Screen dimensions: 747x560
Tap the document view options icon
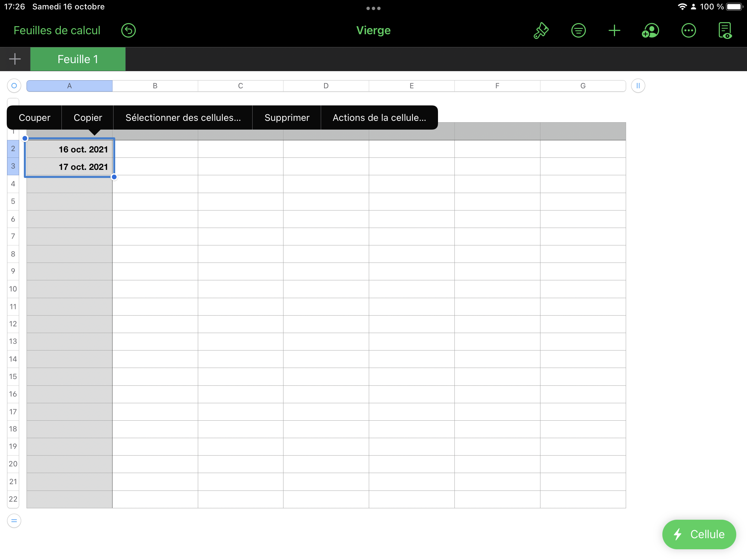(x=725, y=30)
